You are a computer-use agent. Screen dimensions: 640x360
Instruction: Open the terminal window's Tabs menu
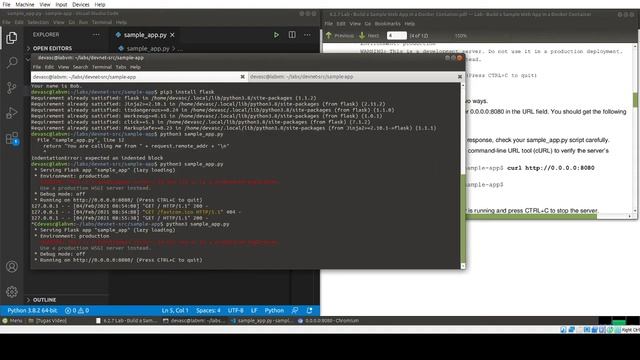(x=121, y=67)
